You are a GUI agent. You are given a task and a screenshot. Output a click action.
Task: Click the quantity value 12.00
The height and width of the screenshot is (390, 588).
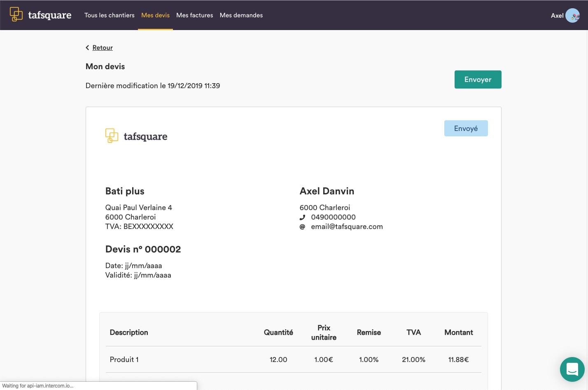point(278,360)
